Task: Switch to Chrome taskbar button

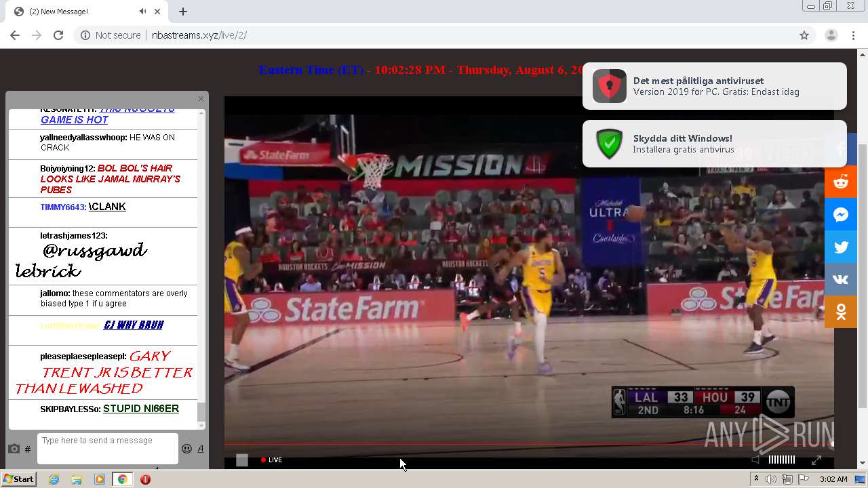Action: coord(122,479)
